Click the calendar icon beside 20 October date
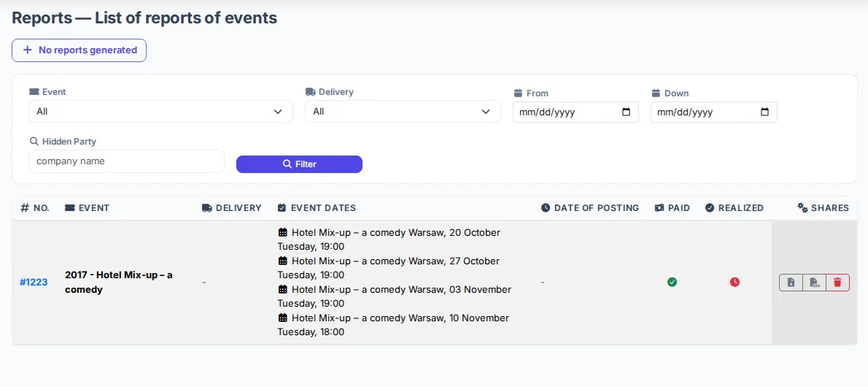 point(282,232)
